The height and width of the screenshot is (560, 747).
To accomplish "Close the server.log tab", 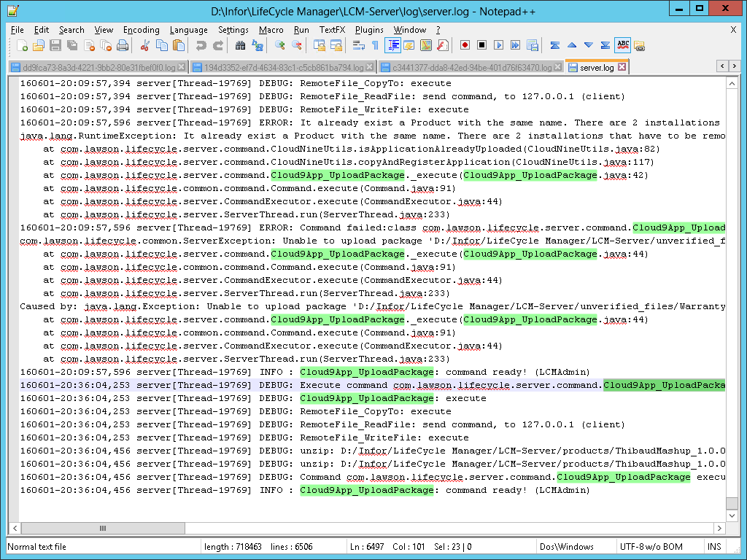I will [x=622, y=67].
